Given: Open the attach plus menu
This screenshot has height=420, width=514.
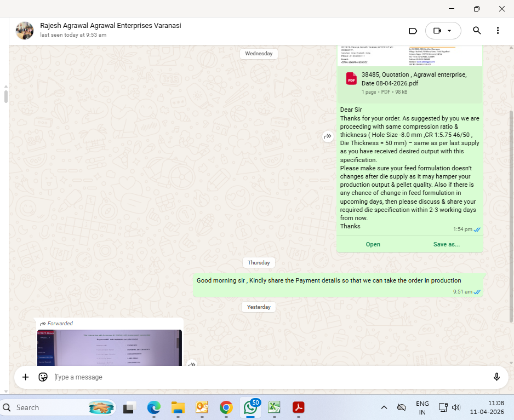Looking at the screenshot, I should point(25,377).
